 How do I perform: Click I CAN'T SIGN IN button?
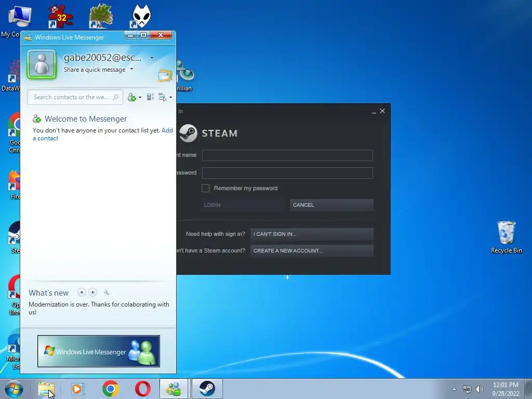[x=312, y=234]
